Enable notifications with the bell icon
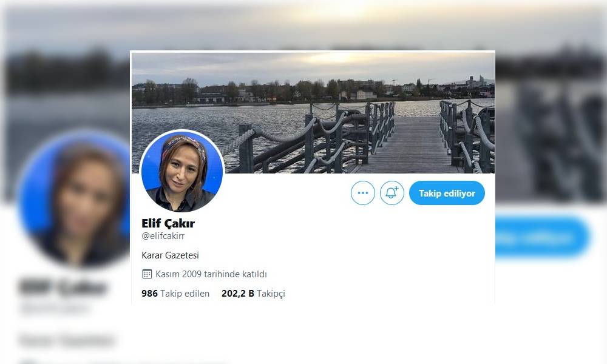The height and width of the screenshot is (364, 607). click(x=392, y=193)
